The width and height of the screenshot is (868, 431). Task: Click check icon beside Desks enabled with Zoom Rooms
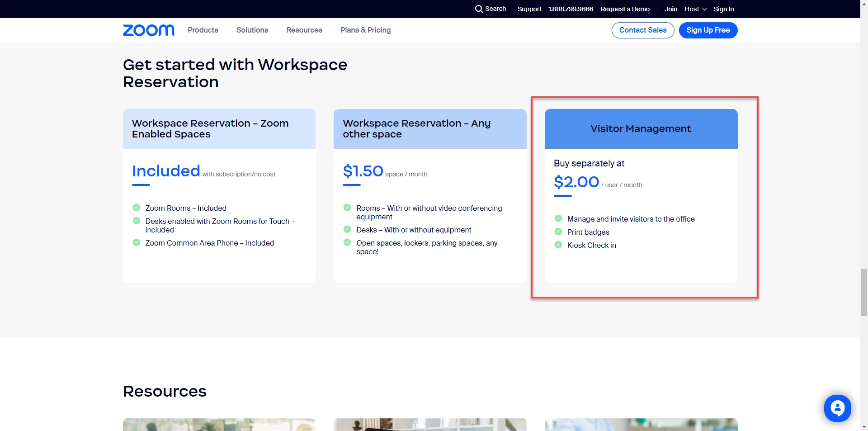(136, 221)
